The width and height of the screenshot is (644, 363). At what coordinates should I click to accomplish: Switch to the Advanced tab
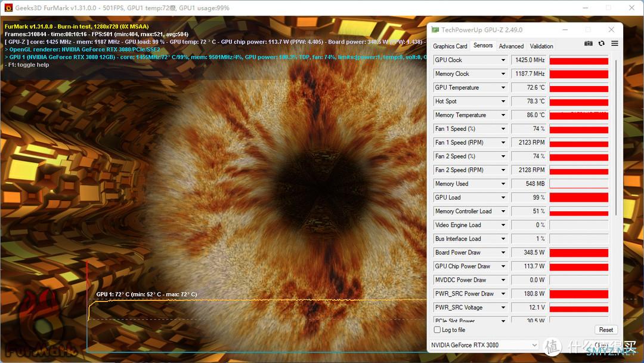[x=512, y=46]
